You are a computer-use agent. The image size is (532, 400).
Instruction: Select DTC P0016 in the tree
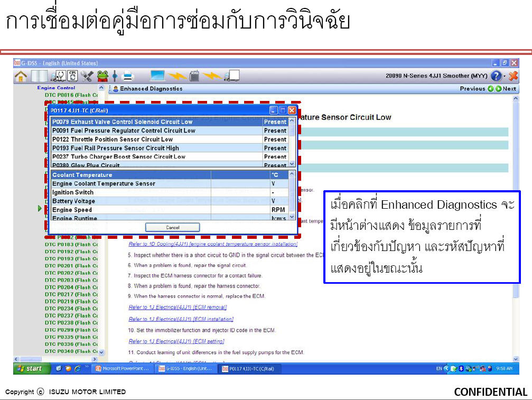click(71, 95)
